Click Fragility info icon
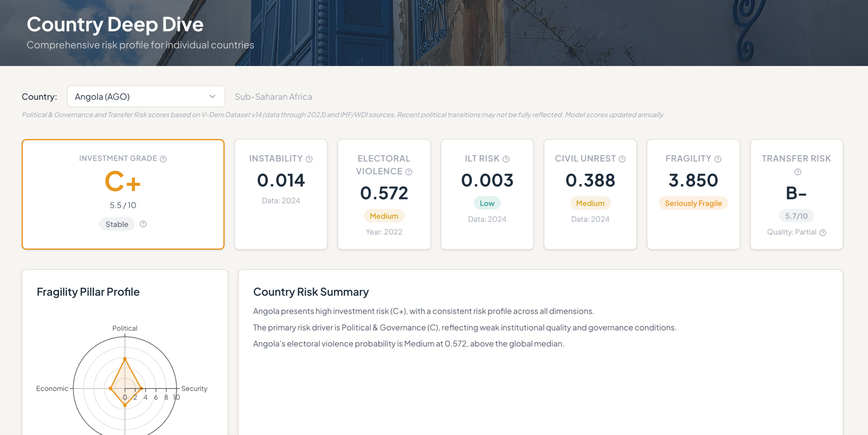 [718, 159]
